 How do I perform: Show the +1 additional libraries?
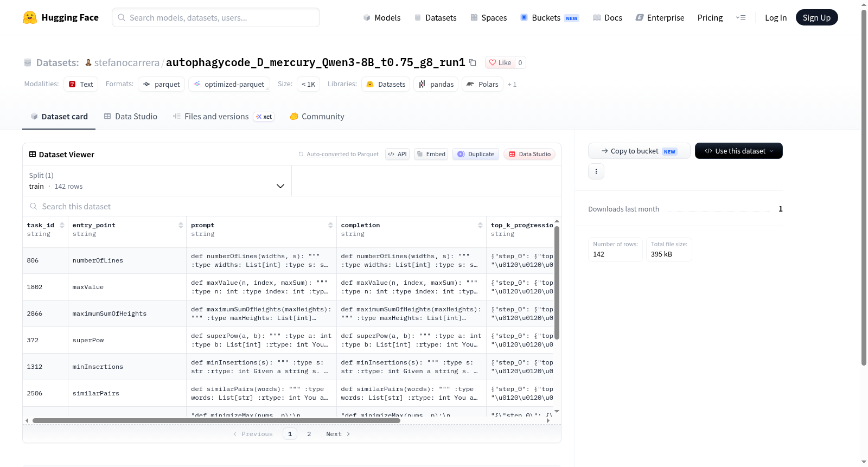512,84
